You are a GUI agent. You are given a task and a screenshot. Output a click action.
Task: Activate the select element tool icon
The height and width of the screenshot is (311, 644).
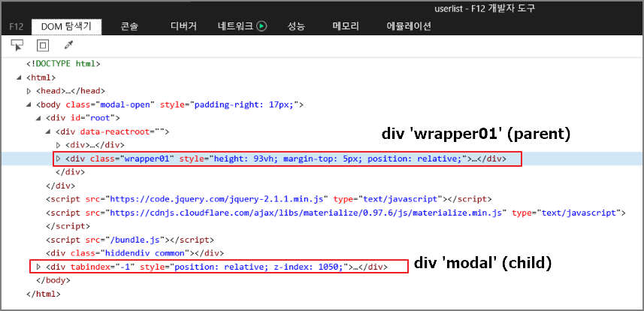17,46
